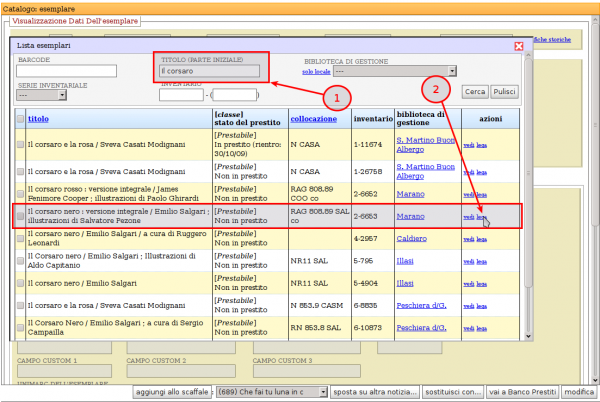This screenshot has width=600, height=402.
Task: Close the Lista esemplari dialog
Action: tap(518, 46)
